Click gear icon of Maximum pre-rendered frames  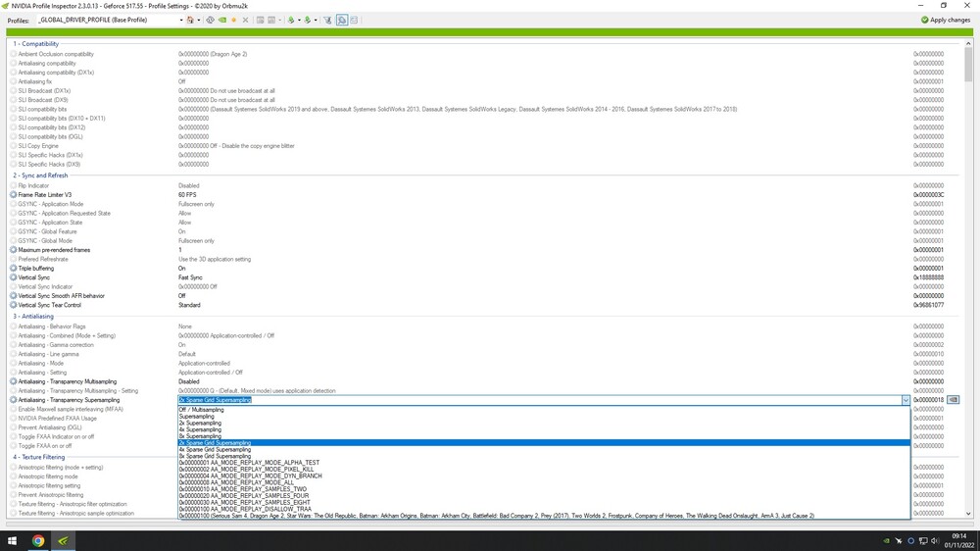tap(13, 250)
